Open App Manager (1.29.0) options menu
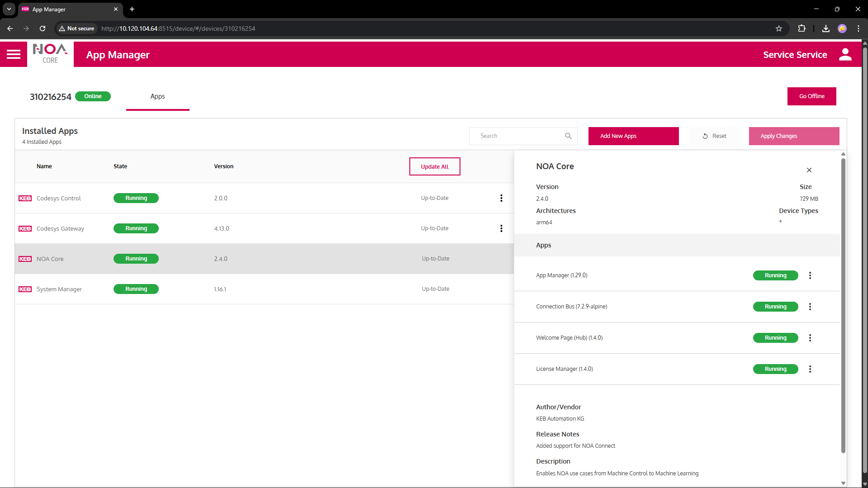This screenshot has height=488, width=868. [810, 275]
